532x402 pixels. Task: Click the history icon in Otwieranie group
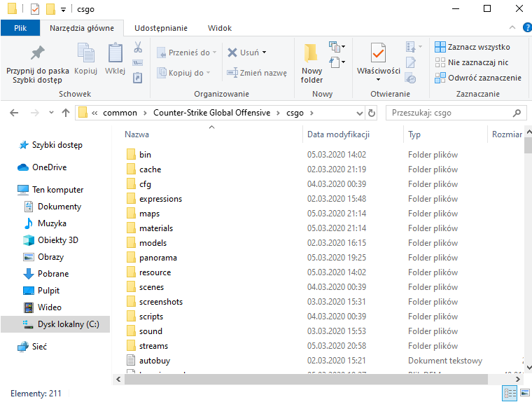410,78
